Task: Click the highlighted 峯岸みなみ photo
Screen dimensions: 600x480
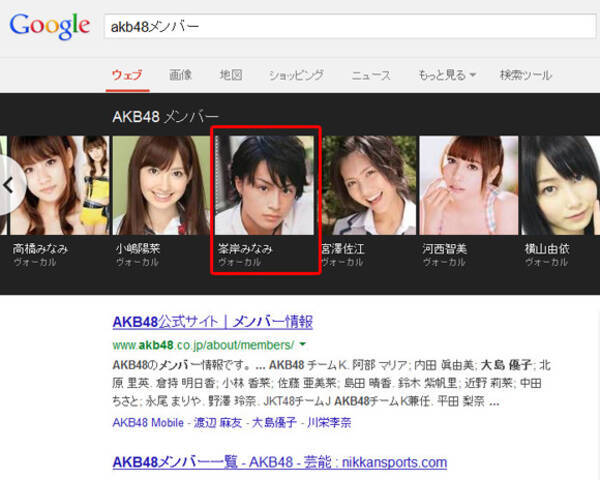Action: pos(266,185)
